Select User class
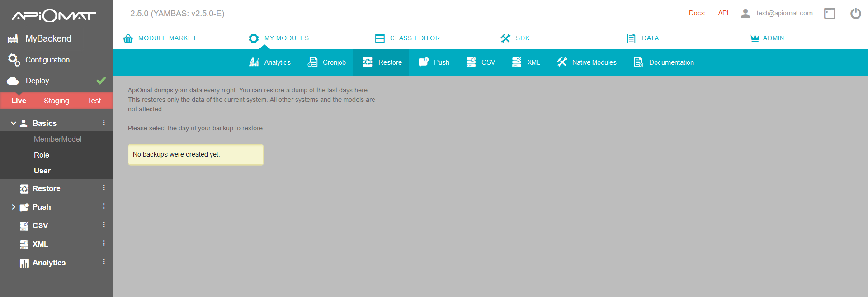Viewport: 868px width, 297px height. (42, 171)
